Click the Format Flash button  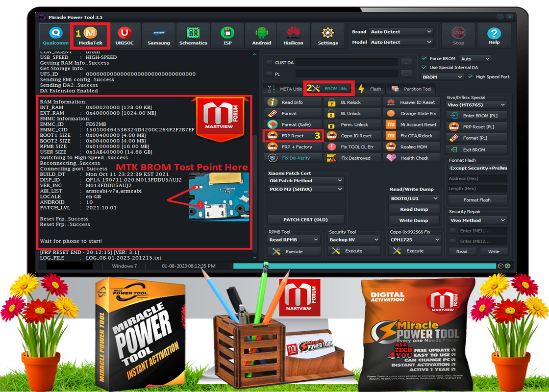coord(477,200)
